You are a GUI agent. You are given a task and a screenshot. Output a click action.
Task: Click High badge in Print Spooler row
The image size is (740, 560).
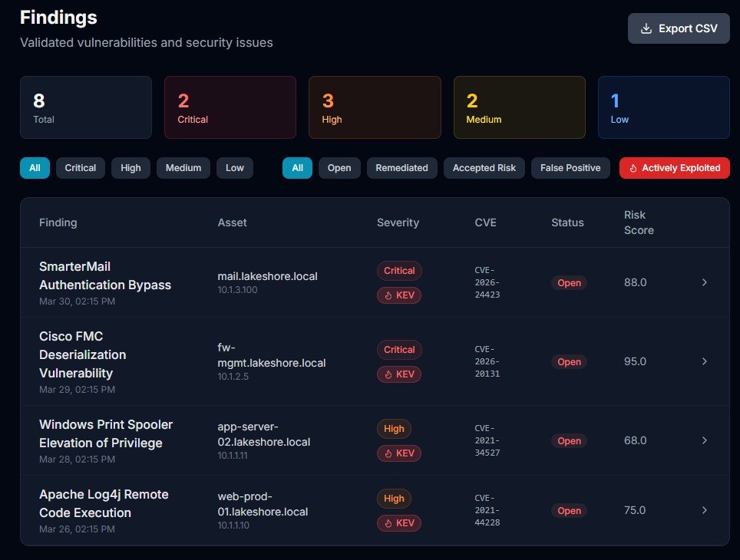click(x=394, y=429)
